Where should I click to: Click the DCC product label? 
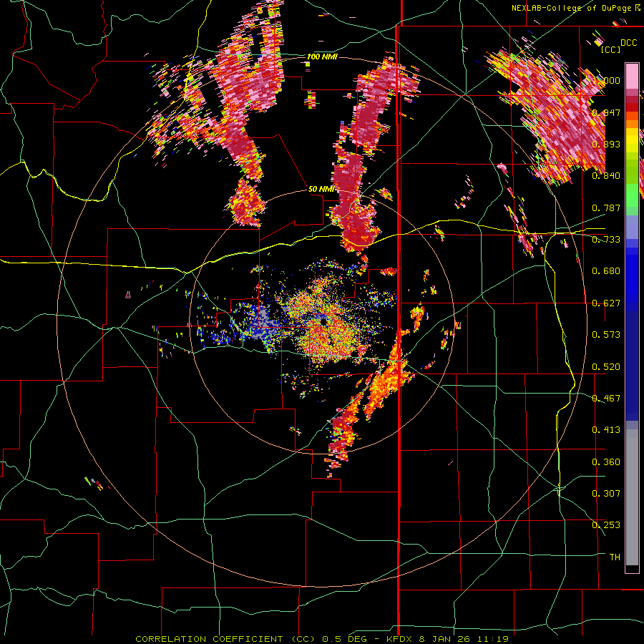click(628, 43)
